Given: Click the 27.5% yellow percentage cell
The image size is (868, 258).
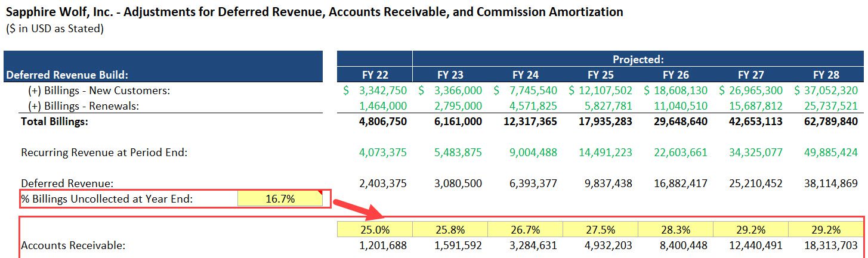Looking at the screenshot, I should pyautogui.click(x=600, y=230).
